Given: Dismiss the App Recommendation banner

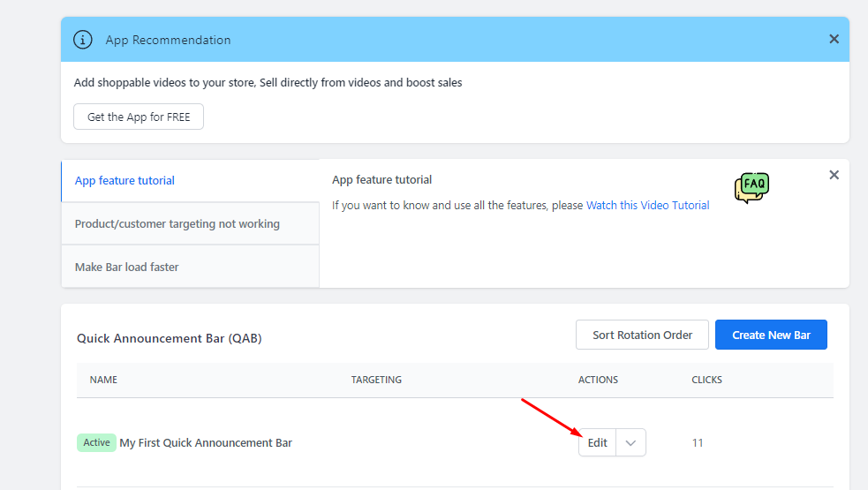Looking at the screenshot, I should 834,40.
